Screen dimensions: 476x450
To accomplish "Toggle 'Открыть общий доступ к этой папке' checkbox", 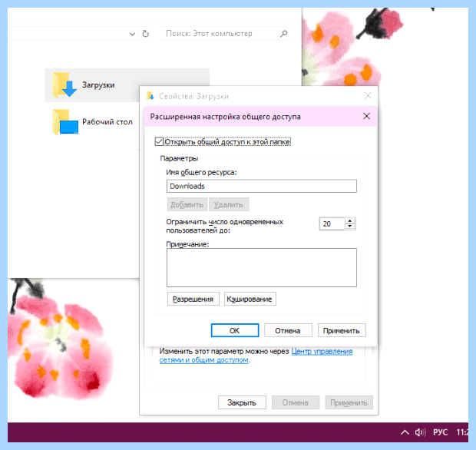I will (159, 141).
